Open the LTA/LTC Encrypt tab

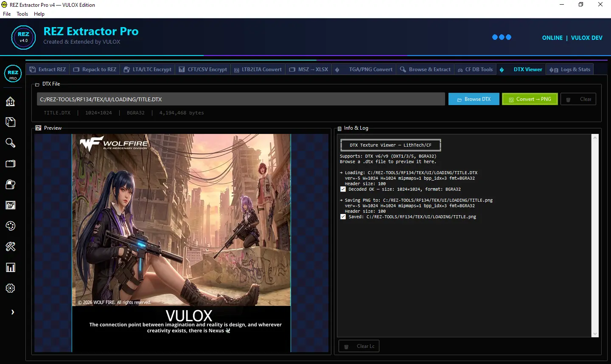click(148, 69)
